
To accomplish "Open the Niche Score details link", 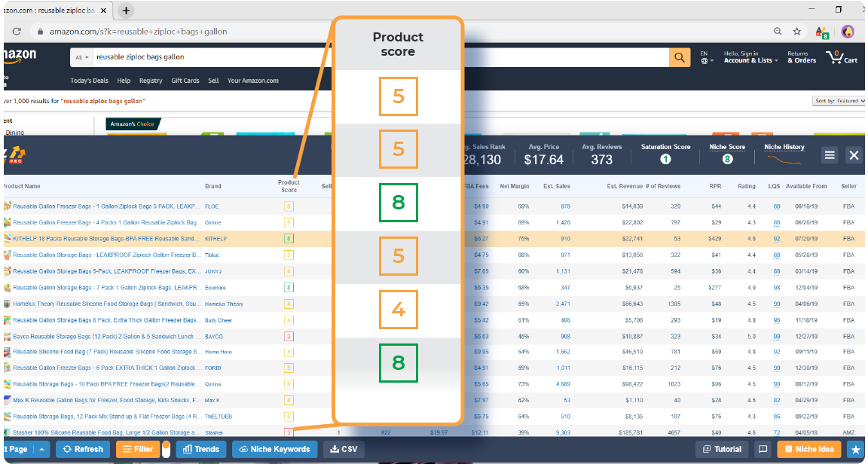I will (x=726, y=147).
